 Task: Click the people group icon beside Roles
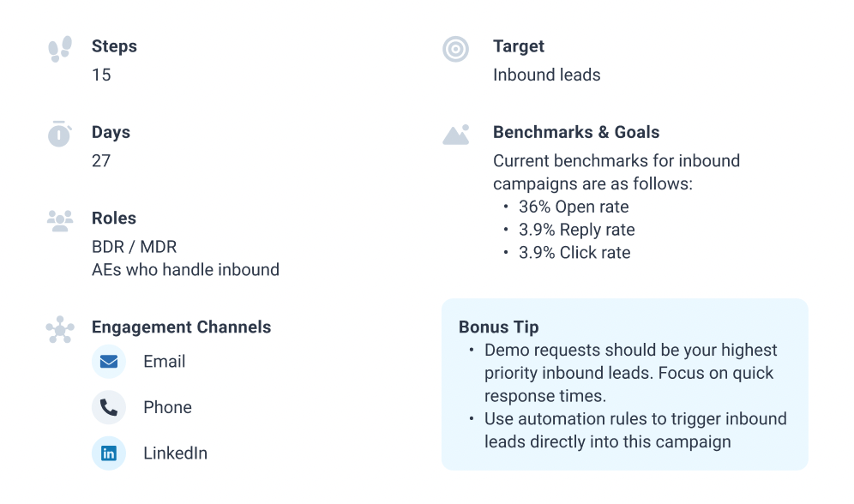point(60,221)
